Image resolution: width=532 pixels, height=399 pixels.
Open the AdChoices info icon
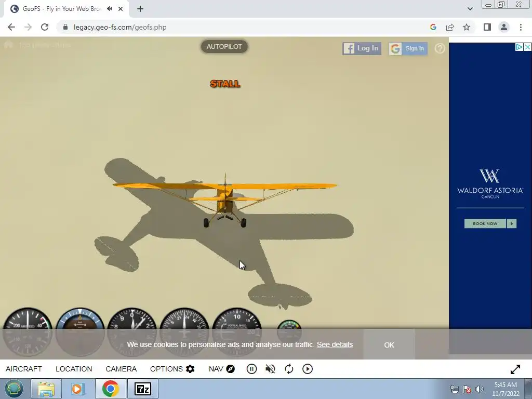519,47
